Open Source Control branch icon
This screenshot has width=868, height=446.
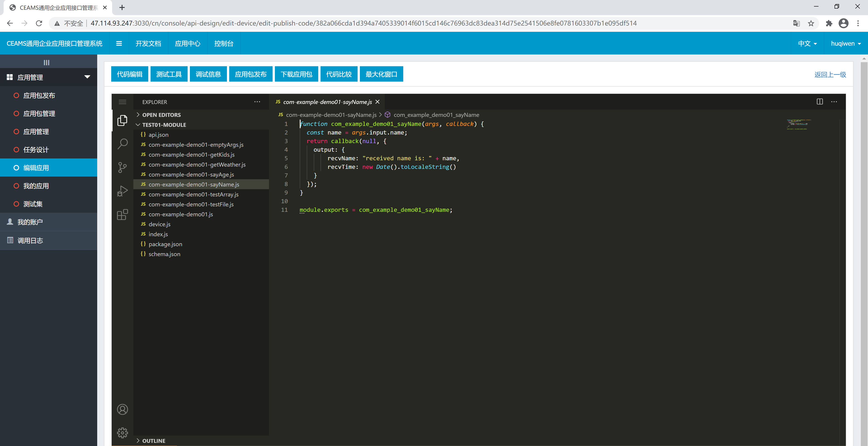click(x=122, y=168)
